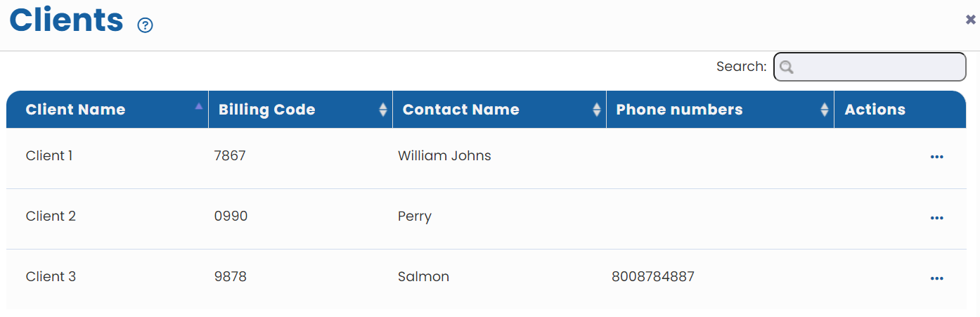980x317 pixels.
Task: Sort by Phone numbers column header
Action: click(x=679, y=110)
